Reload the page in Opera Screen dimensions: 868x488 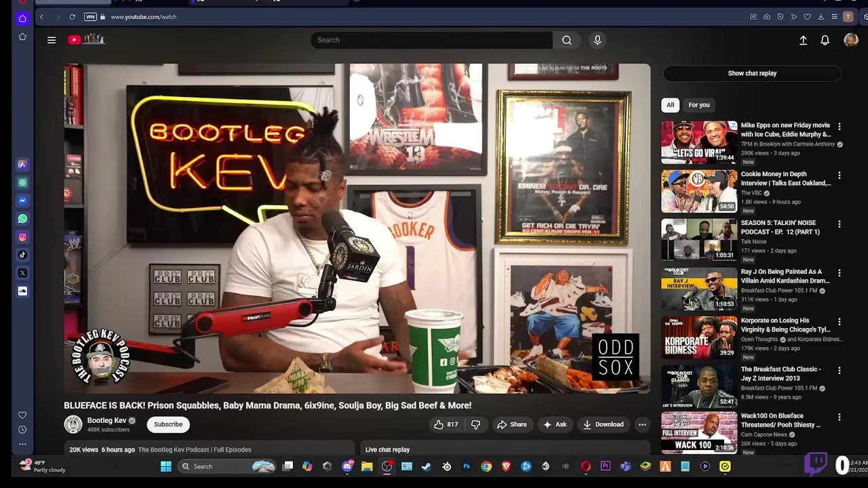(x=72, y=17)
